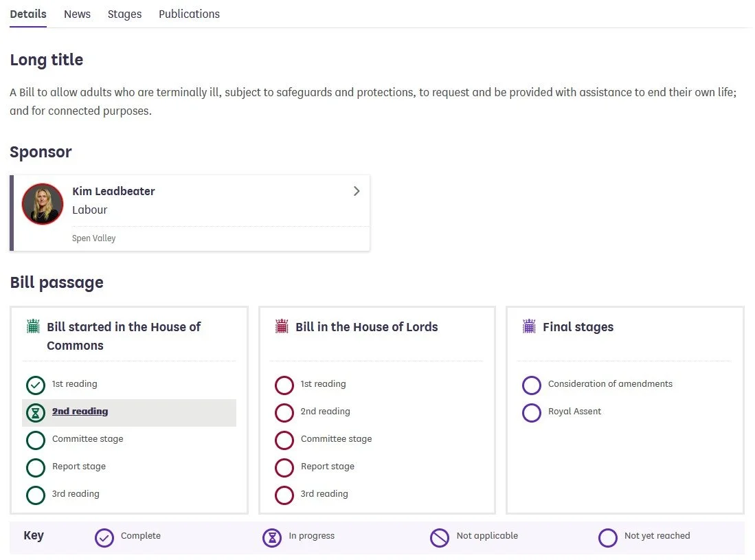Screen dimensions: 755x560
Task: Click the red House of Lords portcullis icon
Action: point(282,326)
